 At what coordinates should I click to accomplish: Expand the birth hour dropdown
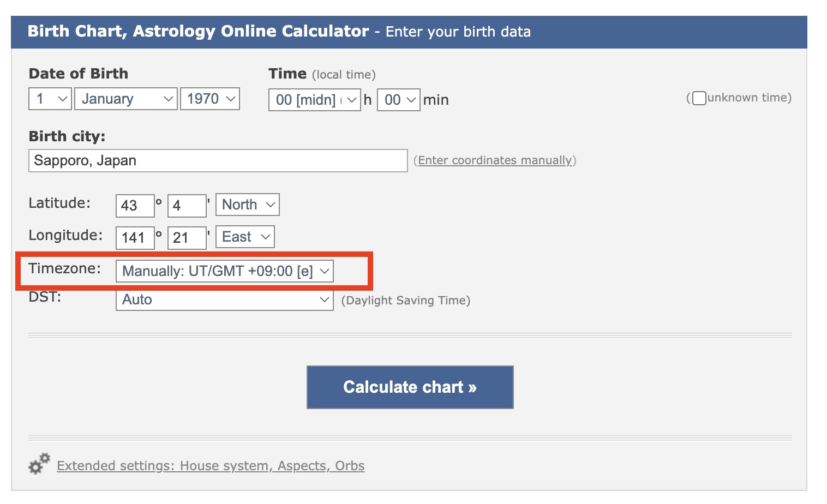click(314, 100)
